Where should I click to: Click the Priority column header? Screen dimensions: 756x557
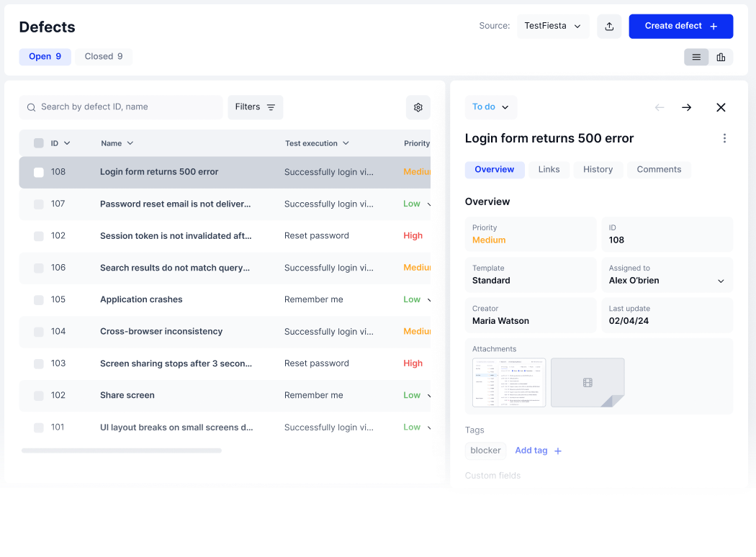pos(417,143)
